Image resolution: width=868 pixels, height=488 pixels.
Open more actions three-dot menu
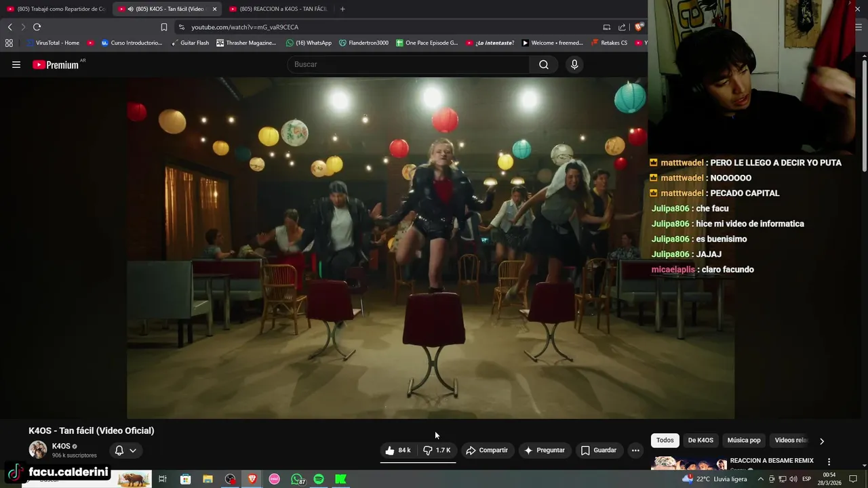click(x=635, y=450)
